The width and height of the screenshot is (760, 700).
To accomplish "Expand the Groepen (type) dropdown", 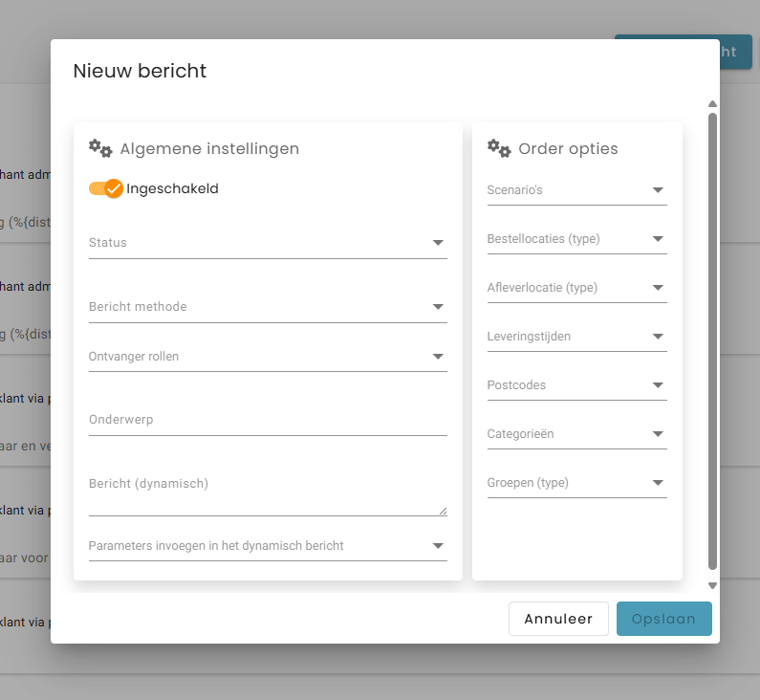I will 576,483.
